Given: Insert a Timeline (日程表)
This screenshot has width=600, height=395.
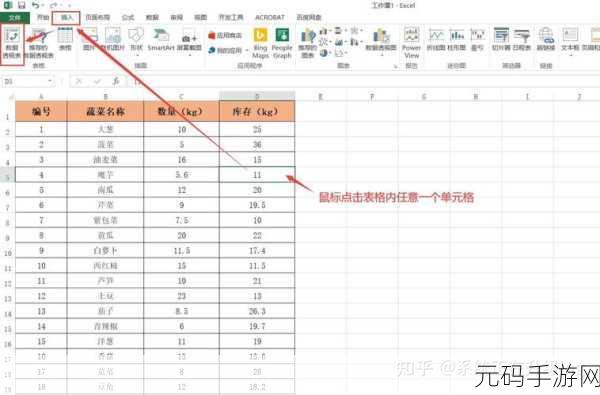Looking at the screenshot, I should click(x=522, y=39).
